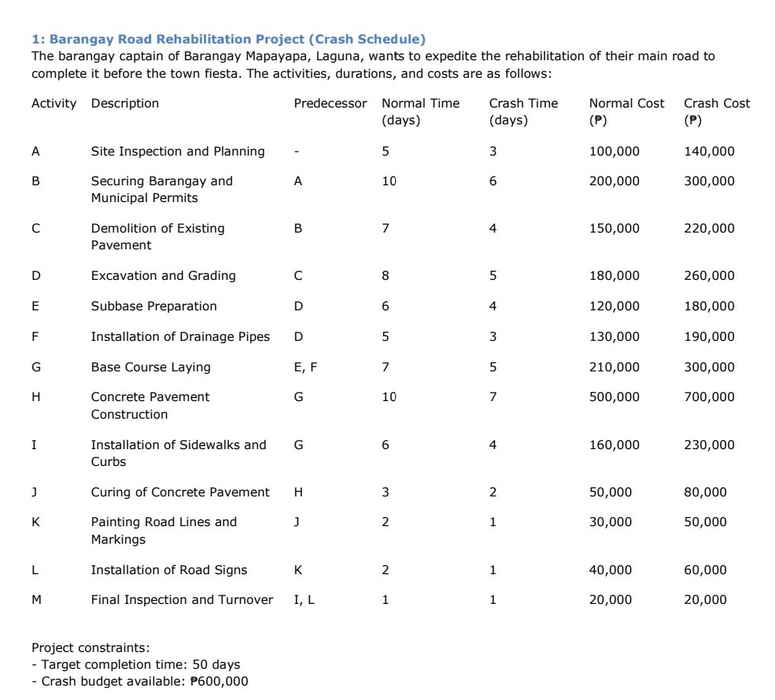This screenshot has width=775, height=700.
Task: Select the Predecessor column header
Action: [x=330, y=103]
